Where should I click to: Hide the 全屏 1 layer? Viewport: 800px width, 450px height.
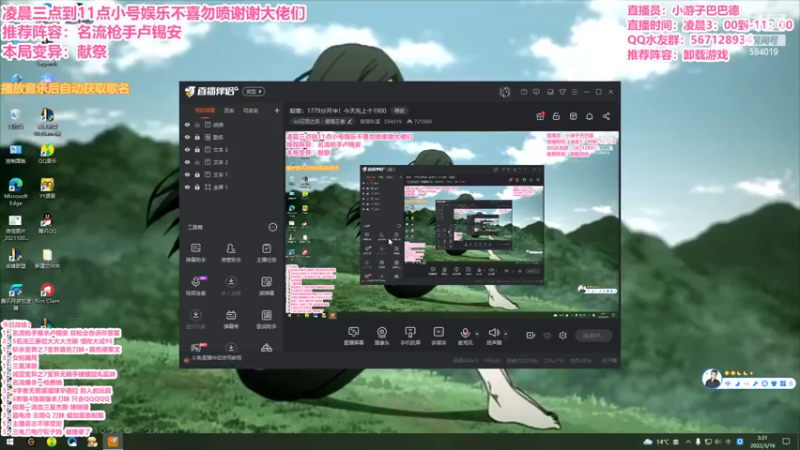pyautogui.click(x=187, y=187)
